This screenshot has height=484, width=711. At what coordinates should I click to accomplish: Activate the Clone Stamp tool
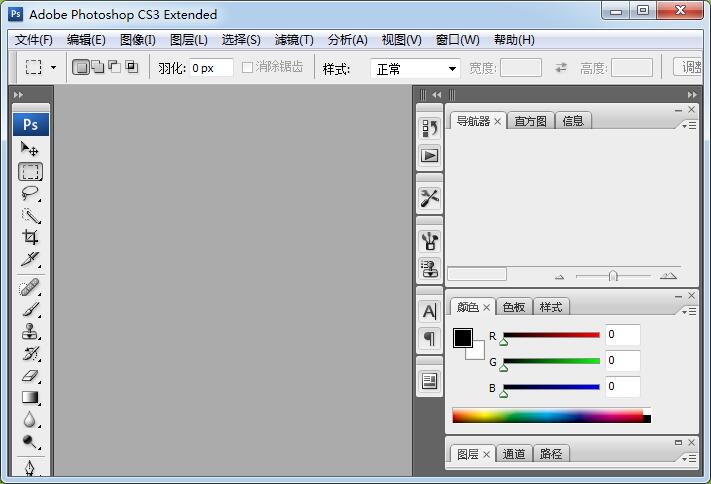pos(30,331)
